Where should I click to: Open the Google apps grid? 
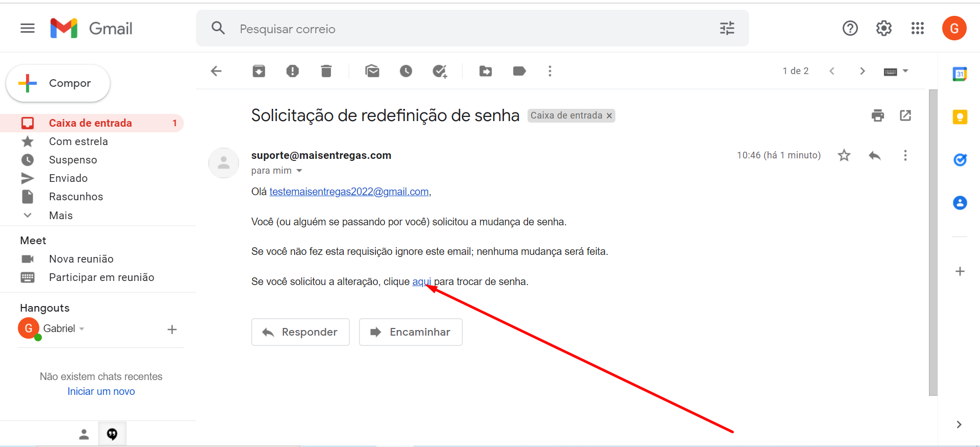(x=918, y=28)
